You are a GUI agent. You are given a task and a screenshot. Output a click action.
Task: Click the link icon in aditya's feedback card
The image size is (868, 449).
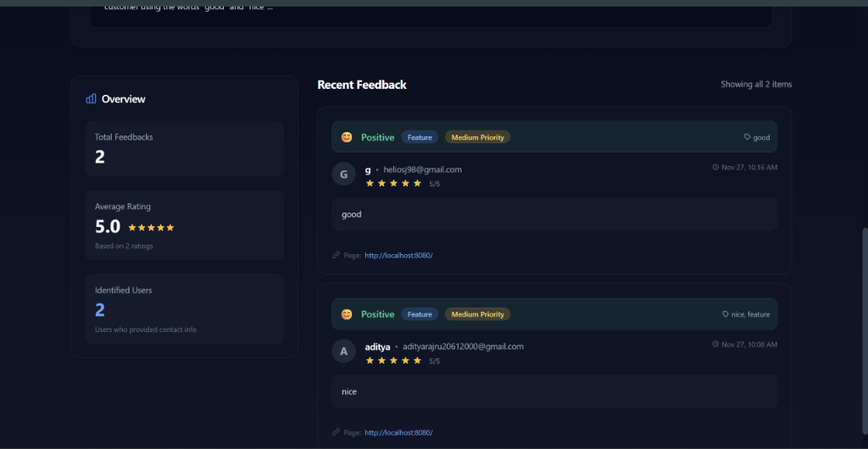point(336,432)
